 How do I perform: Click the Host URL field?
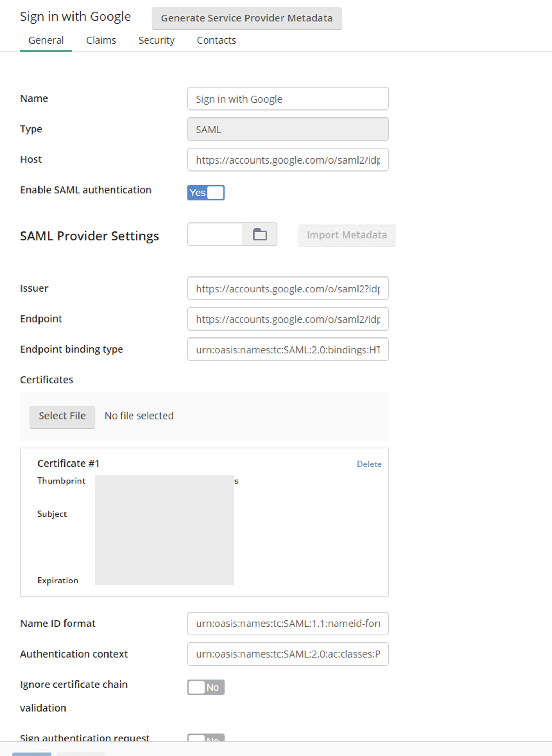288,160
